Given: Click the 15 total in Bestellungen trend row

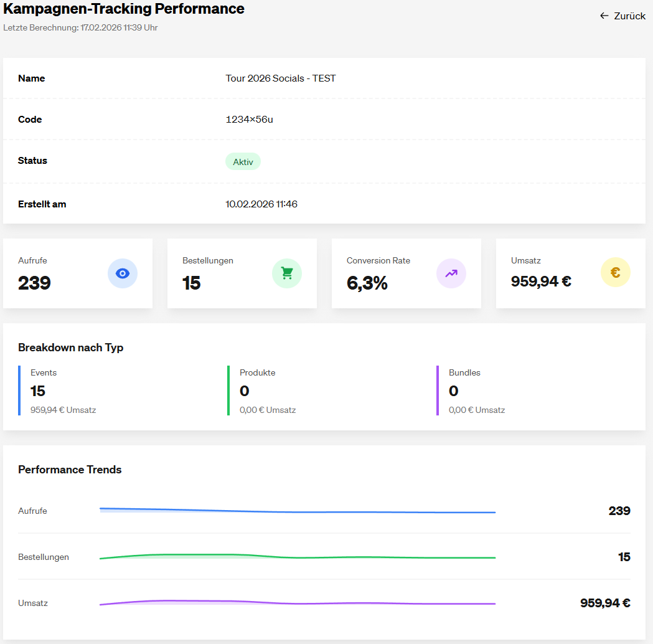Looking at the screenshot, I should [x=624, y=557].
